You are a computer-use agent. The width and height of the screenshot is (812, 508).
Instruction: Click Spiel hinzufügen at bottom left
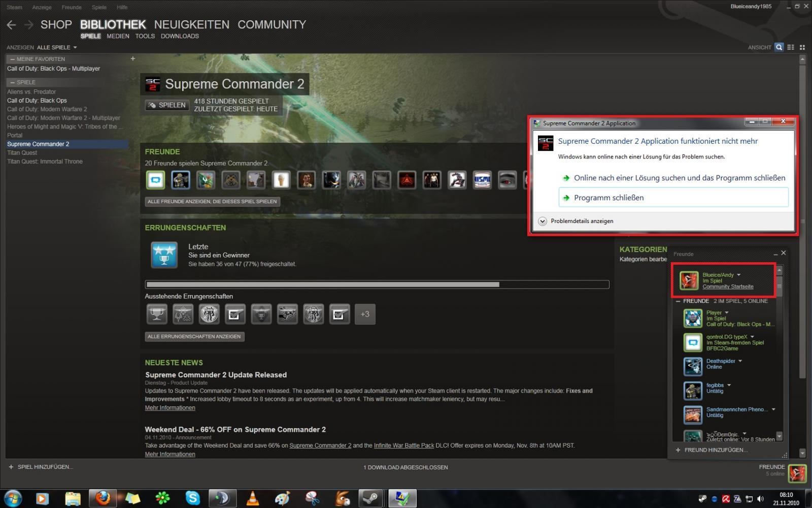coord(41,467)
